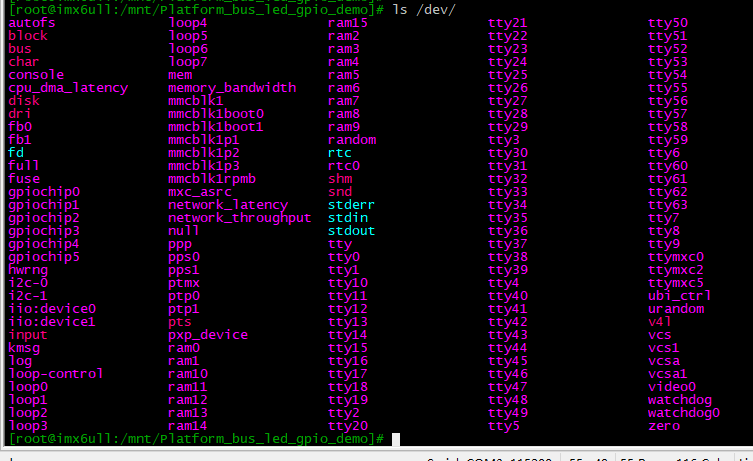Click the 'loop-control' entry
753x461 pixels.
[56, 374]
